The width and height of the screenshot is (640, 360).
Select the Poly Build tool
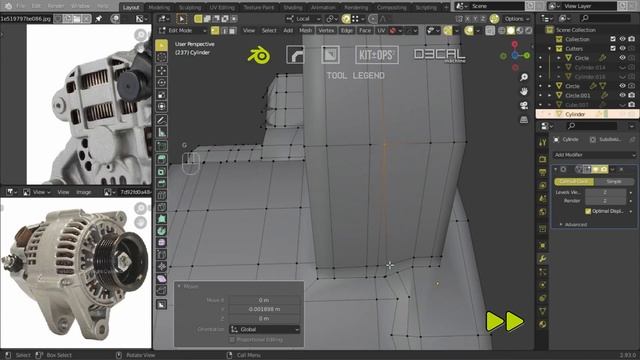click(162, 219)
